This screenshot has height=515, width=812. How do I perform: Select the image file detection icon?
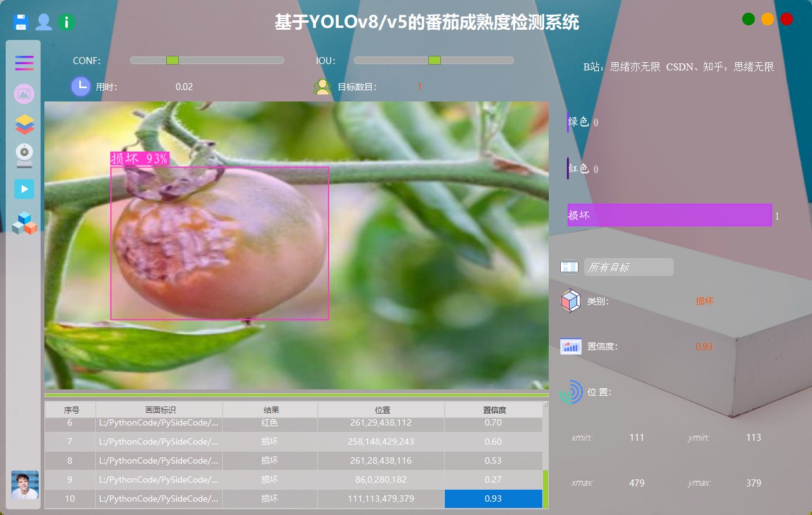[24, 94]
